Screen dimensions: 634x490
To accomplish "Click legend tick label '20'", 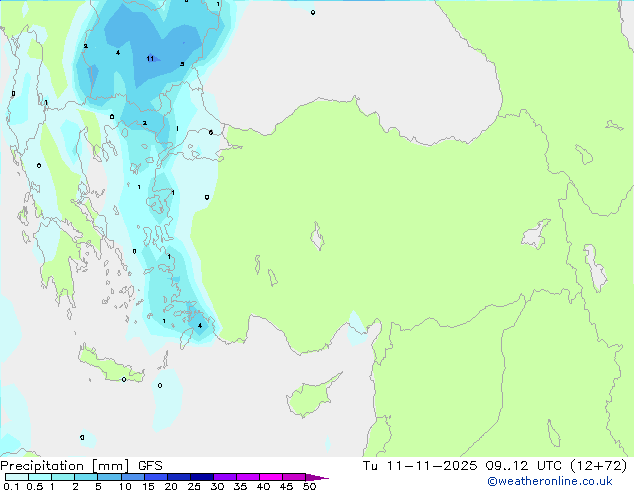I will tap(171, 486).
